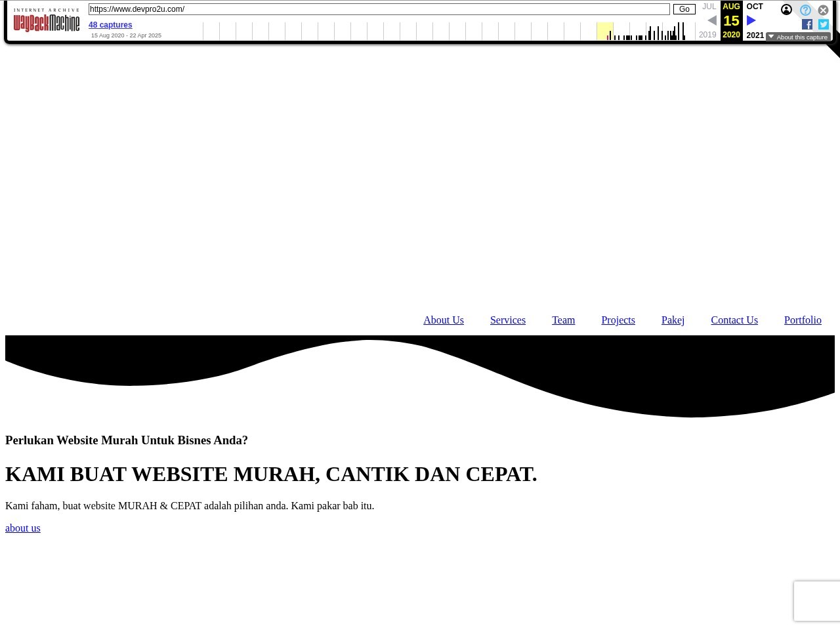Open the 48 captures link
Screen dimensions: 840x630
(x=110, y=25)
